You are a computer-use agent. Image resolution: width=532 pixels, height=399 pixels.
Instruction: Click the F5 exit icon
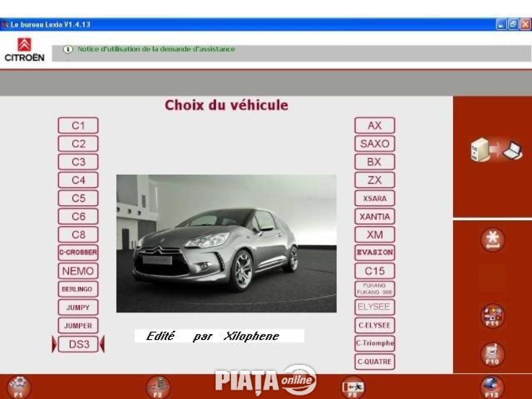353,387
